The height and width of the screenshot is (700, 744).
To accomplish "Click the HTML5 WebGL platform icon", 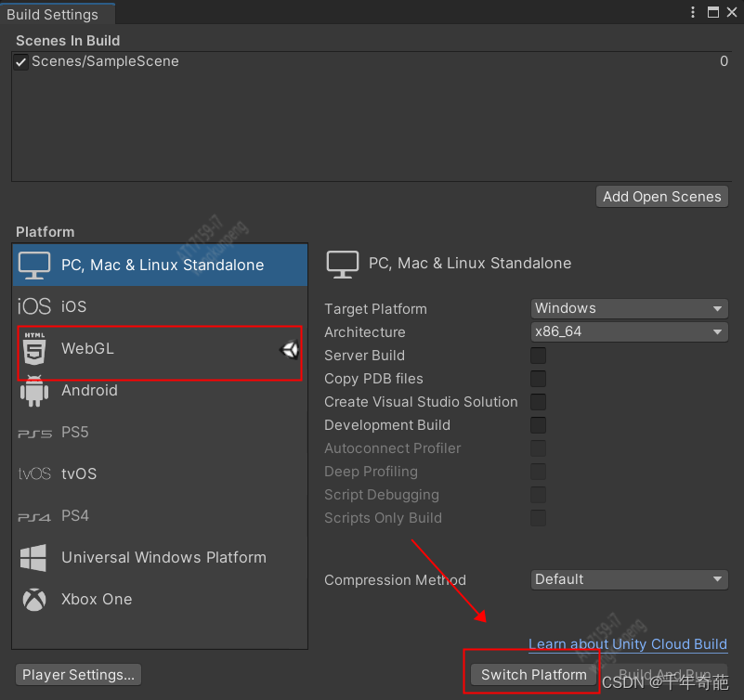I will pyautogui.click(x=34, y=348).
